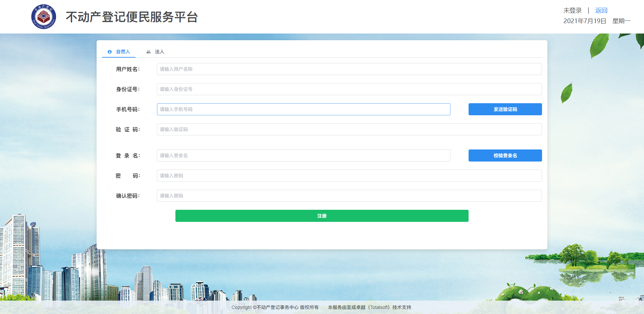Click into the 身份证号 field
644x314 pixels.
(x=349, y=89)
